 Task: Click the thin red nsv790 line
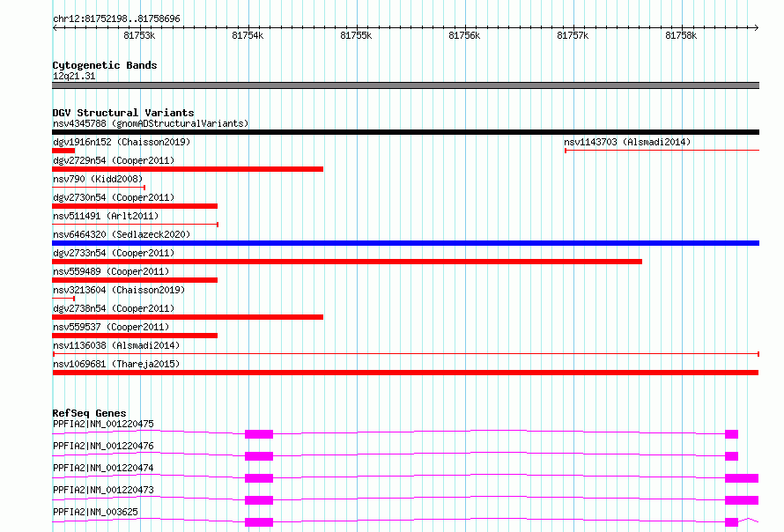point(99,188)
